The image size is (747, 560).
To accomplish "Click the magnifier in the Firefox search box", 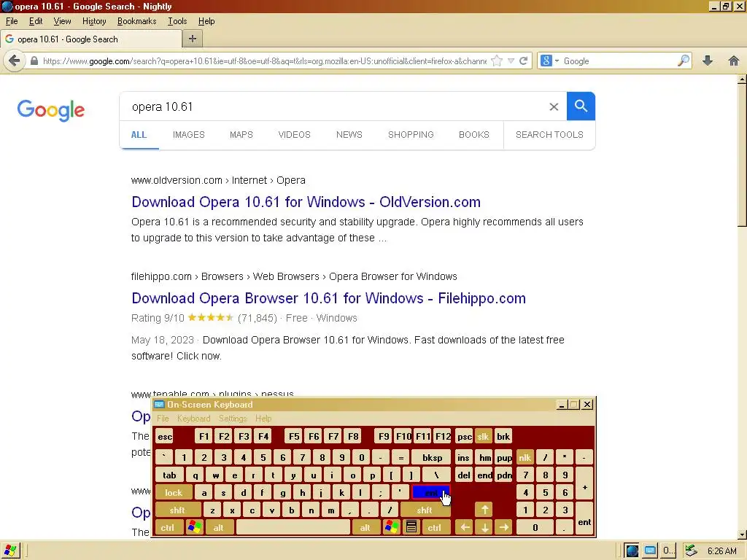I will [x=683, y=61].
